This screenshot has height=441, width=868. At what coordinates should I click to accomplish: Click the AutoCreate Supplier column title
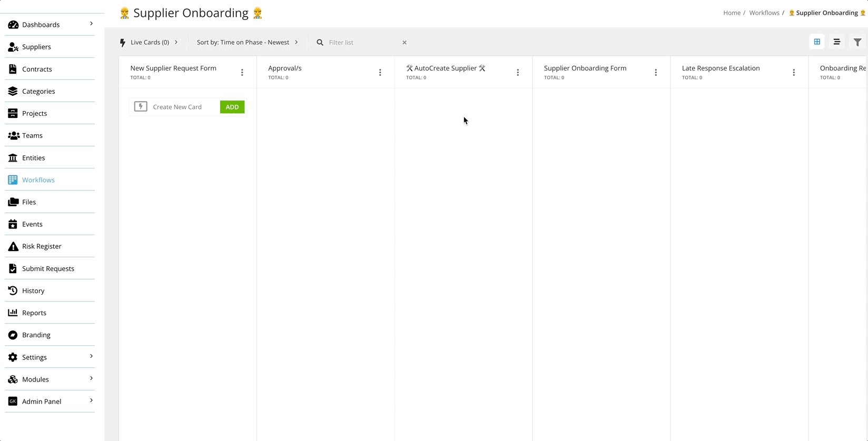[446, 68]
